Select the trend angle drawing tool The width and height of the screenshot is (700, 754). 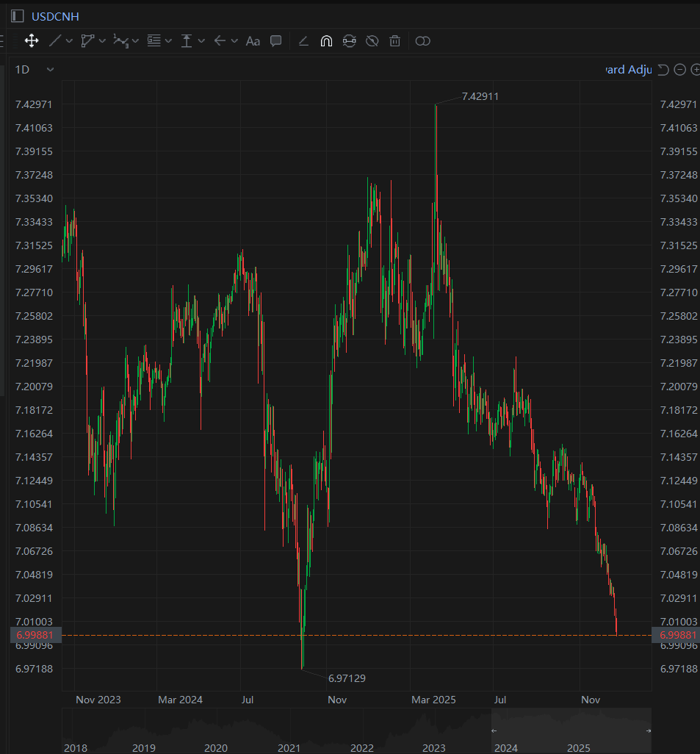click(303, 41)
